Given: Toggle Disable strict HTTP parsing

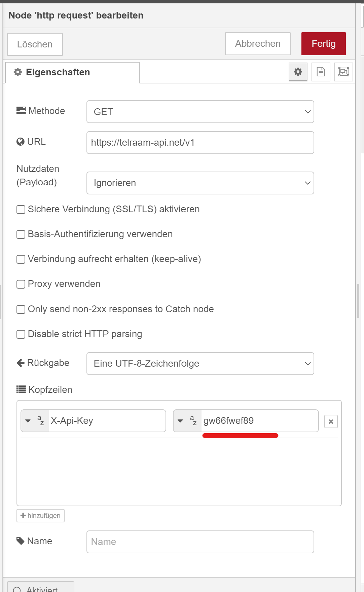Looking at the screenshot, I should [21, 334].
